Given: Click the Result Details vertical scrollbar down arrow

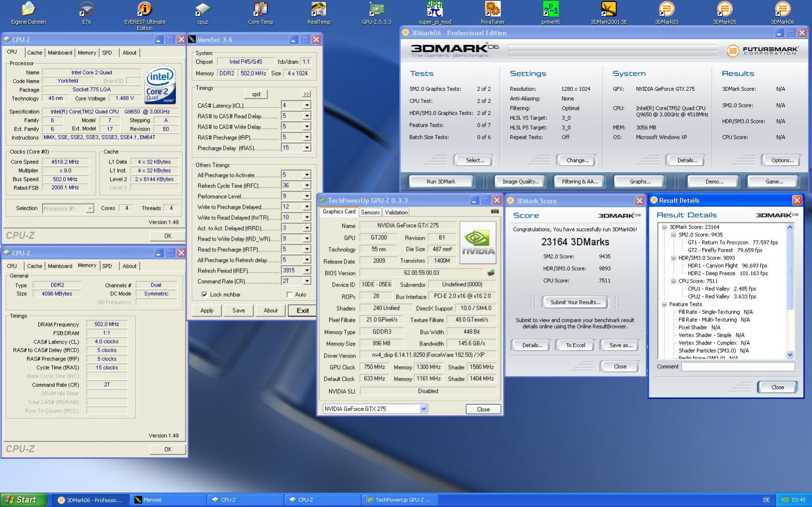Looking at the screenshot, I should 790,355.
